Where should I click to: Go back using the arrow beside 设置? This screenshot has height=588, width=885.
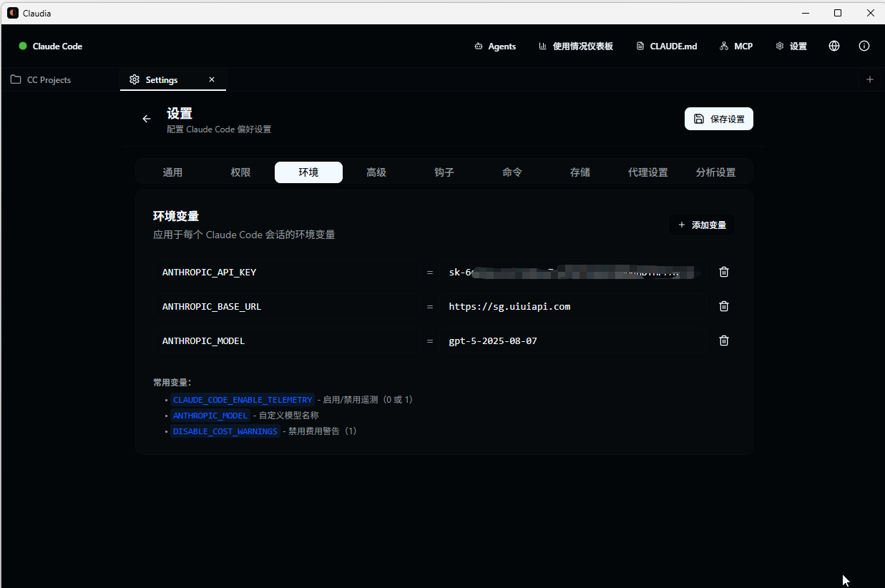coord(147,119)
